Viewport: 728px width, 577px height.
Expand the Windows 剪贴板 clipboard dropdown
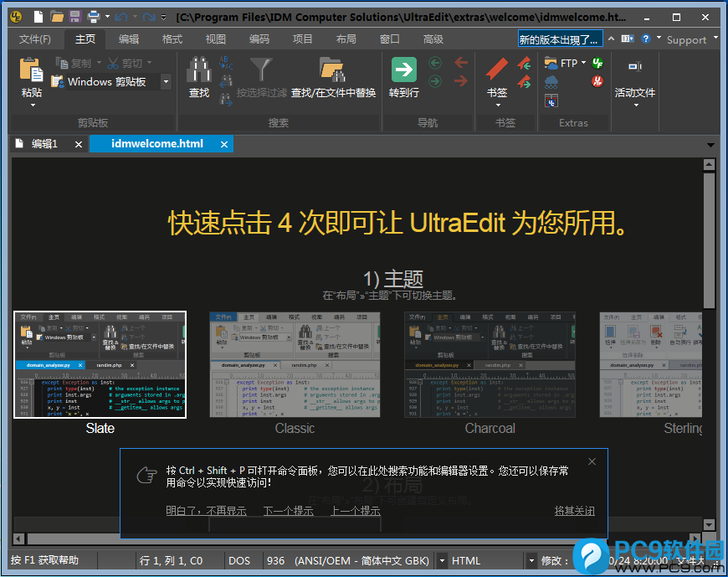point(167,82)
